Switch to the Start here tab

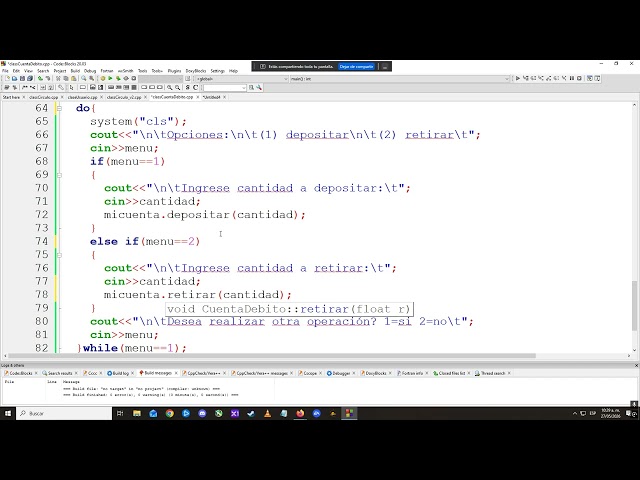tap(11, 97)
